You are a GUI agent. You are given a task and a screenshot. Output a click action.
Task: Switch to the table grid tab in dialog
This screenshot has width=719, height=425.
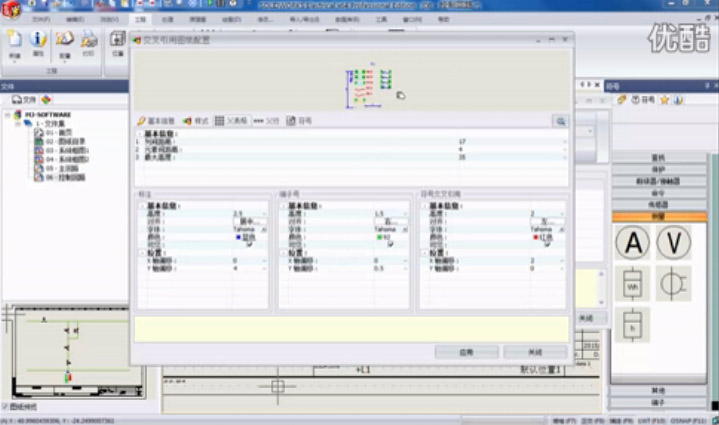[231, 121]
